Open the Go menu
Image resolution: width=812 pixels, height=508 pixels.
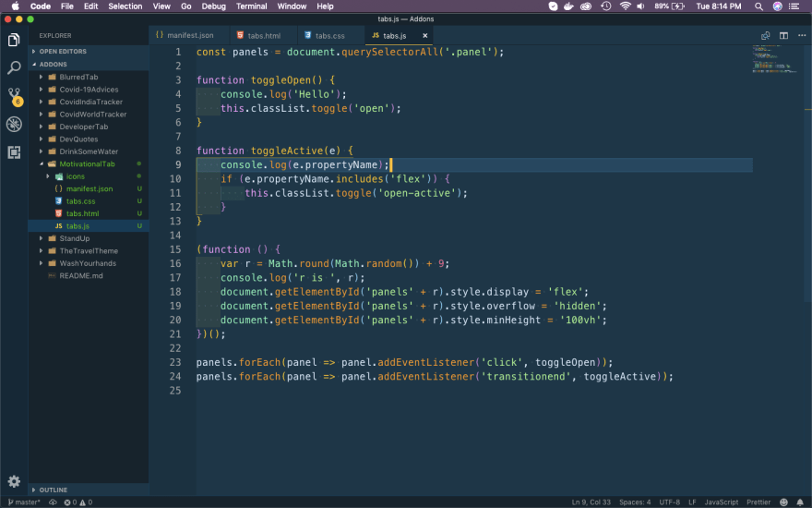185,6
